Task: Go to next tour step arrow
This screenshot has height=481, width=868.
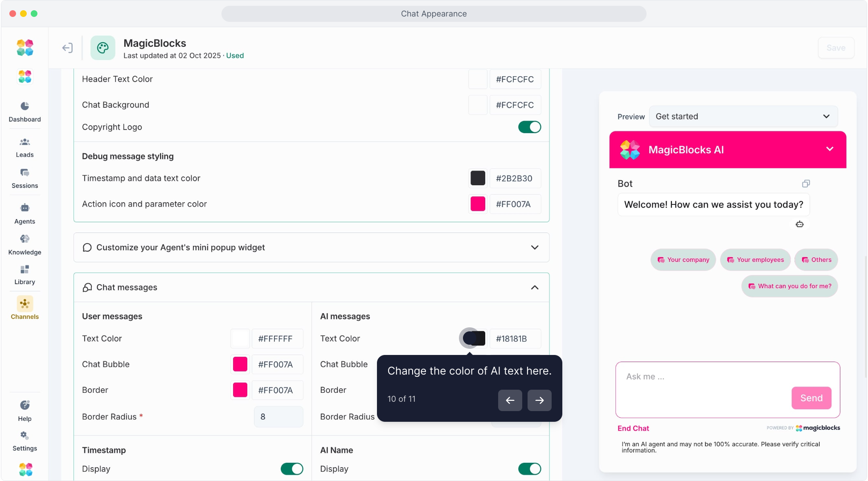Action: tap(539, 400)
